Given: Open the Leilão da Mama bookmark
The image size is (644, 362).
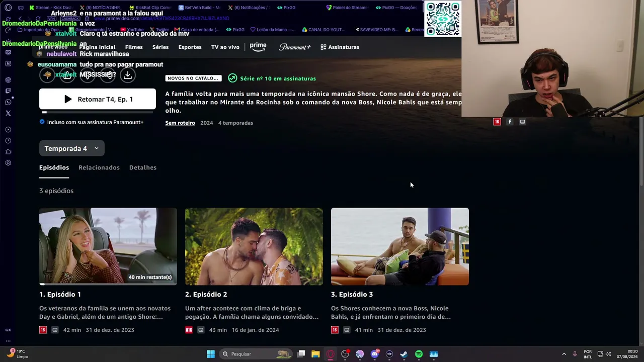Looking at the screenshot, I should point(273,30).
